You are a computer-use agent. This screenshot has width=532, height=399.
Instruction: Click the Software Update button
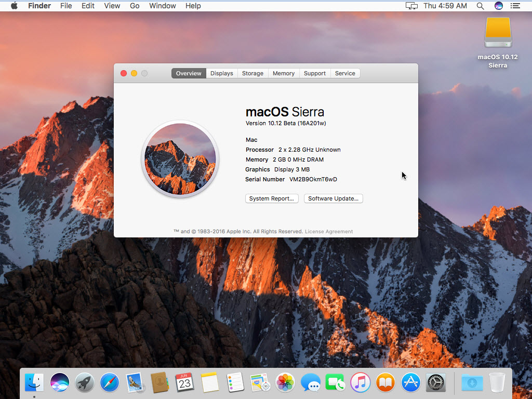(333, 198)
